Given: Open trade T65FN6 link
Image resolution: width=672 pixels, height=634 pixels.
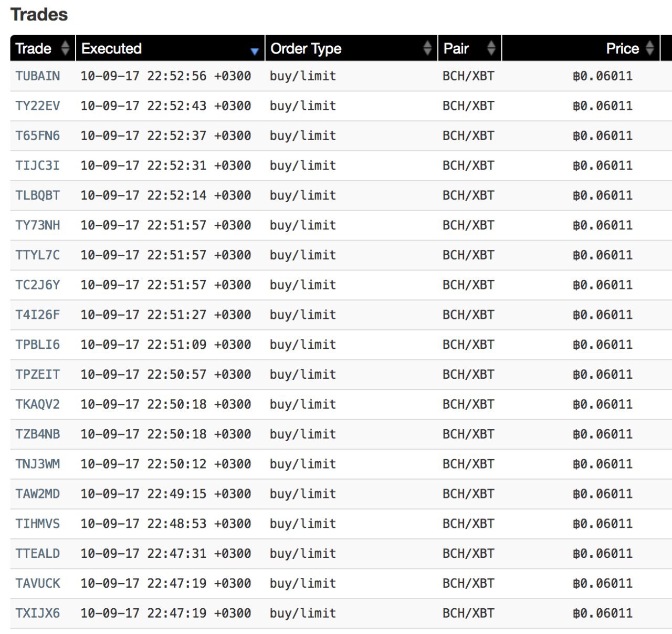Looking at the screenshot, I should coord(38,136).
